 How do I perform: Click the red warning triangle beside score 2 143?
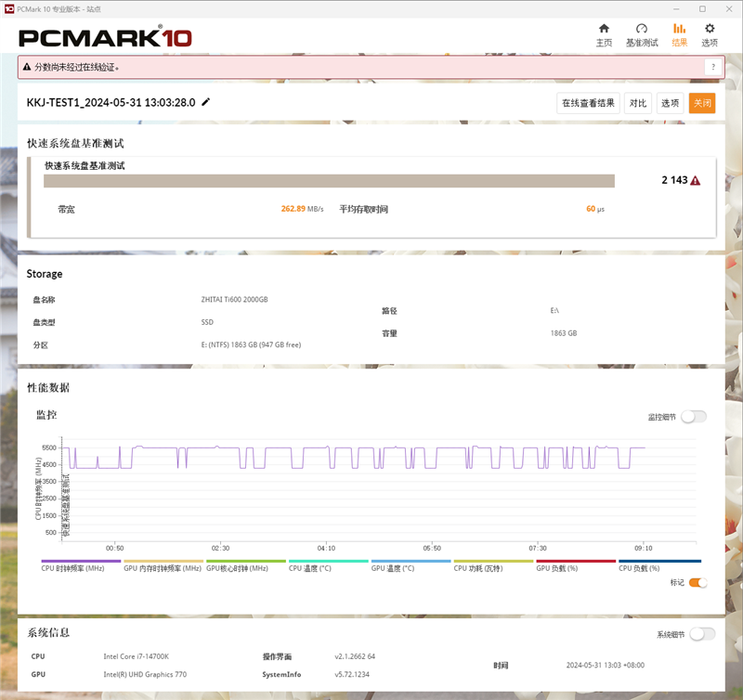[695, 180]
